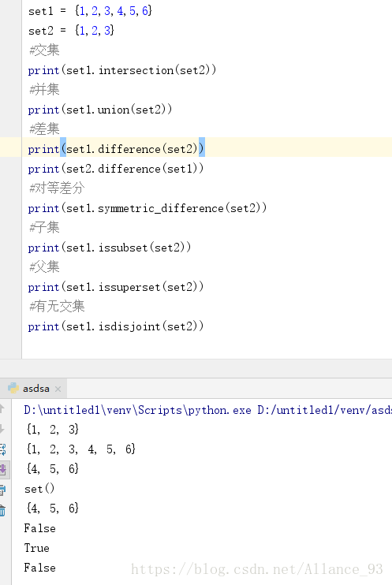Click console output line {1, 2, 3, 4, 5, 6}
This screenshot has width=392, height=585.
tap(80, 449)
